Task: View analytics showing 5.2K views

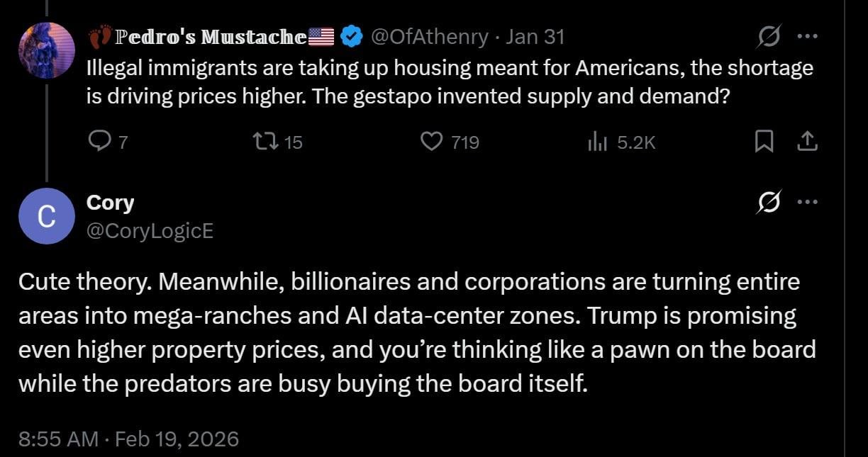Action: tap(596, 142)
